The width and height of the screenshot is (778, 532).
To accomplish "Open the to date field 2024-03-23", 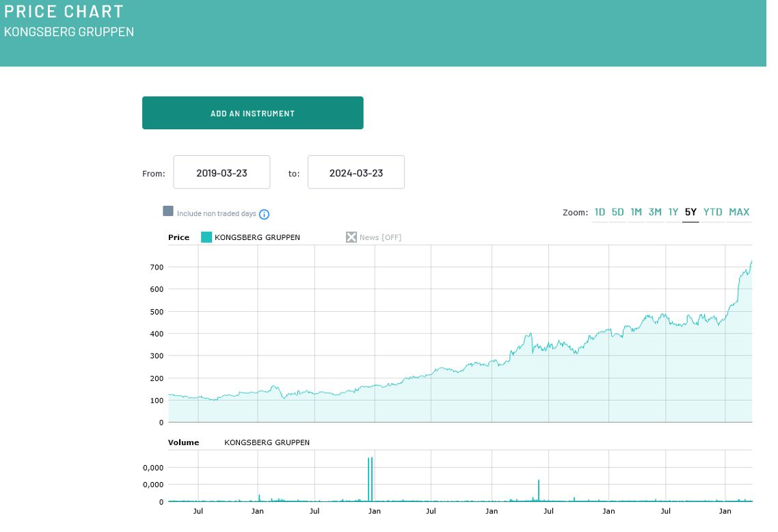I will 356,172.
